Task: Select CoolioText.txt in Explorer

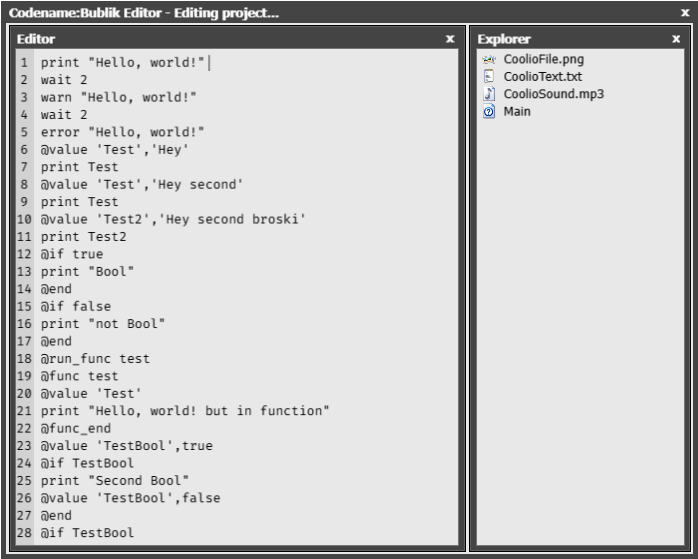Action: coord(542,76)
